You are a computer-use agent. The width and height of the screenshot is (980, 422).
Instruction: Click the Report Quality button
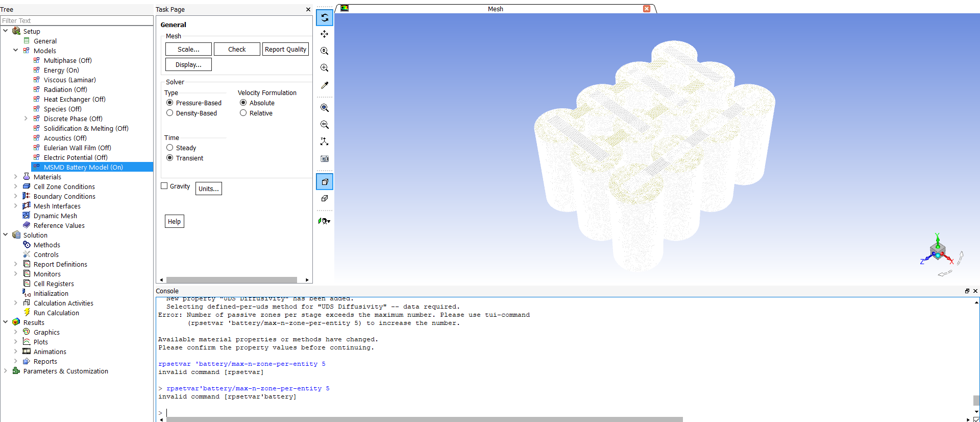point(285,50)
